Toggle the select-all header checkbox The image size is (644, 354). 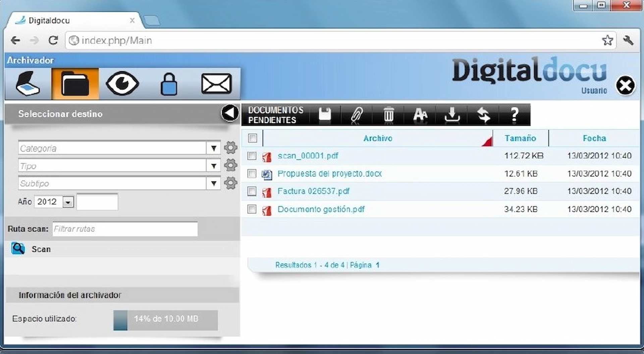tap(253, 138)
